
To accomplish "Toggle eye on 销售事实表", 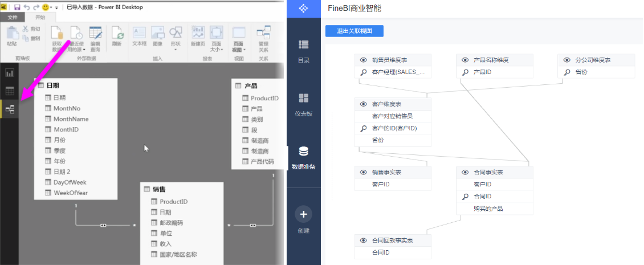I will 363,172.
